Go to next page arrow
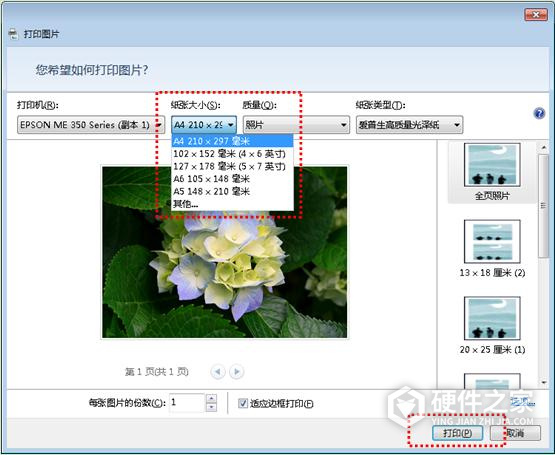The image size is (555, 455). [x=237, y=372]
